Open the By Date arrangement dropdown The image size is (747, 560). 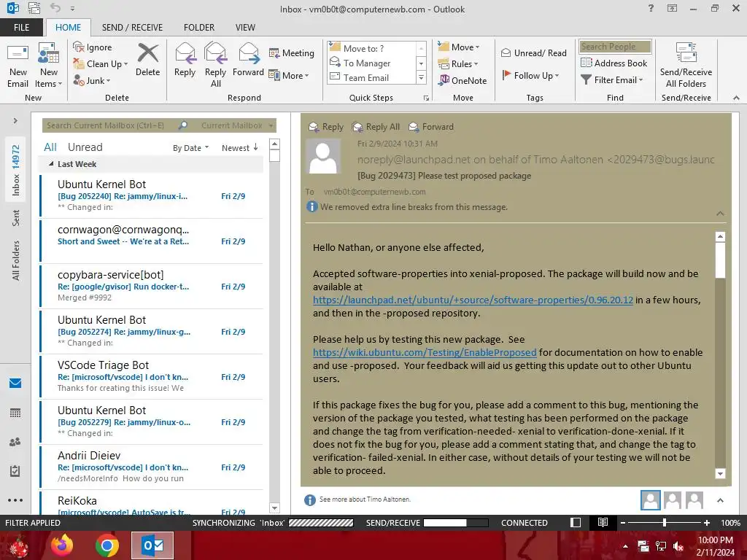pos(190,147)
